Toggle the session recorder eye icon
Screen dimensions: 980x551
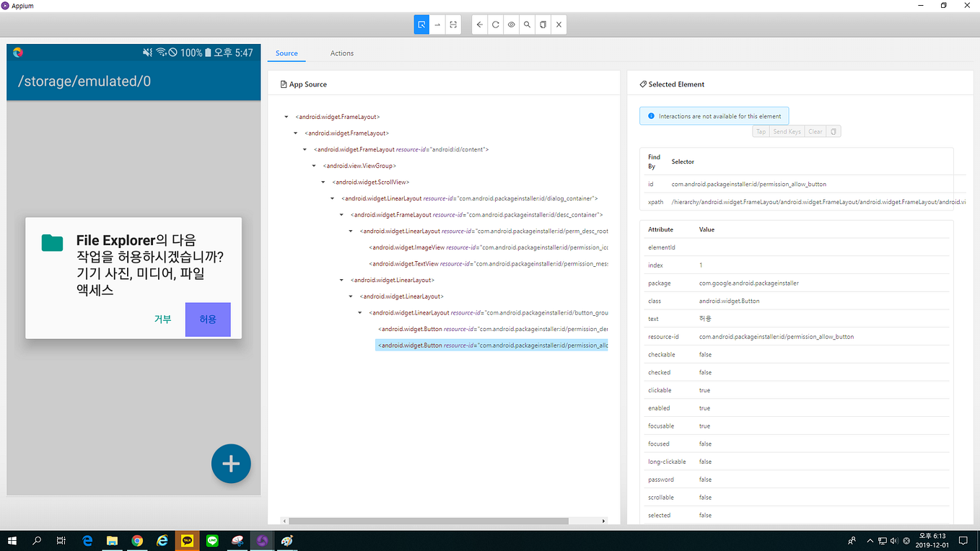click(511, 24)
